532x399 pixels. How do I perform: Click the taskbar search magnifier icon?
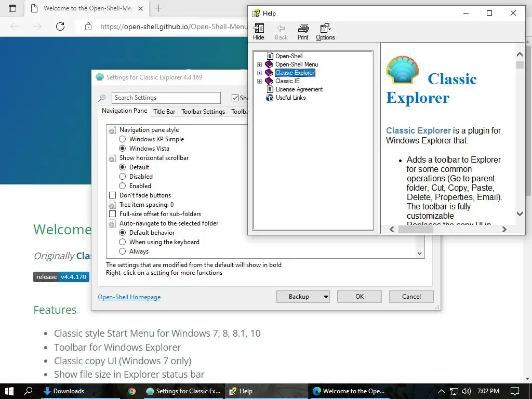click(29, 391)
